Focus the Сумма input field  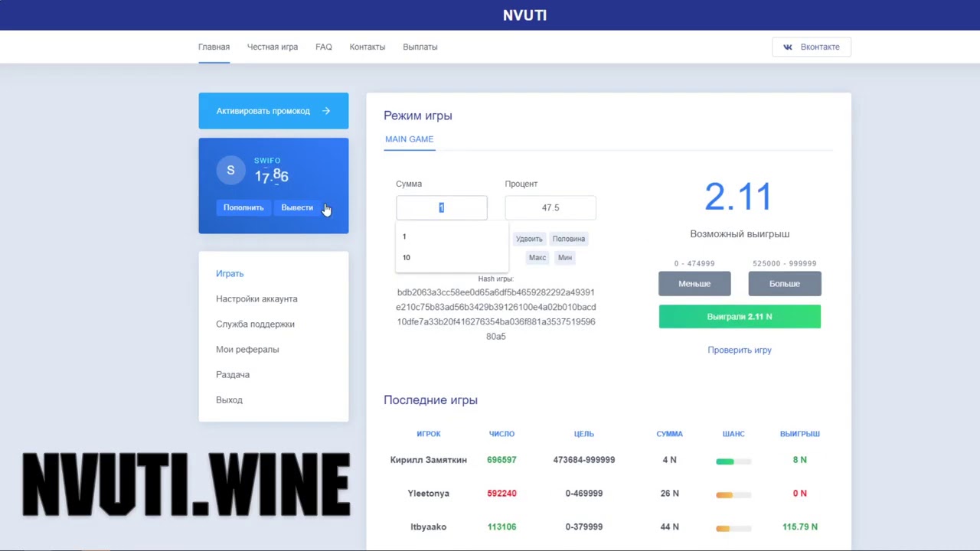[x=442, y=207]
